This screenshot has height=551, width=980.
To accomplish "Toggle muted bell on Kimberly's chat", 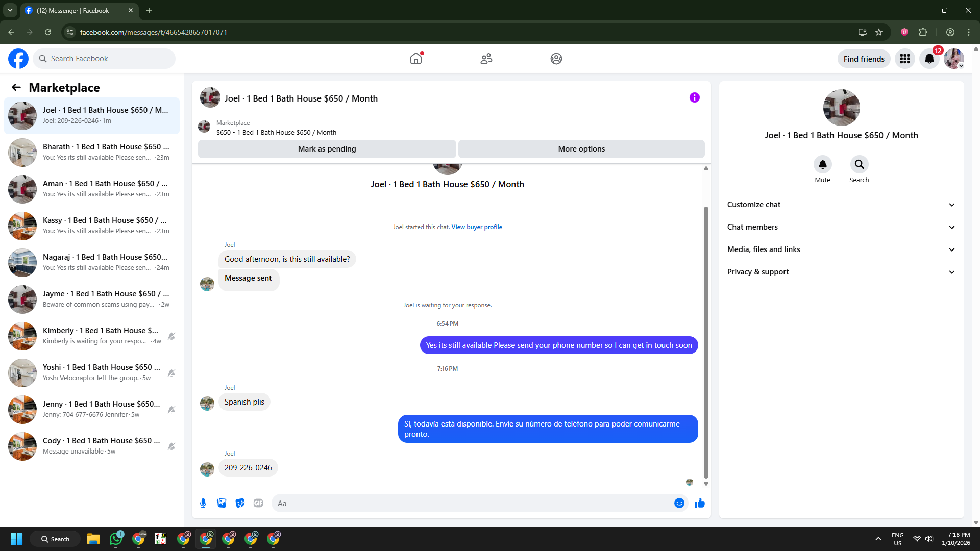I will tap(171, 336).
